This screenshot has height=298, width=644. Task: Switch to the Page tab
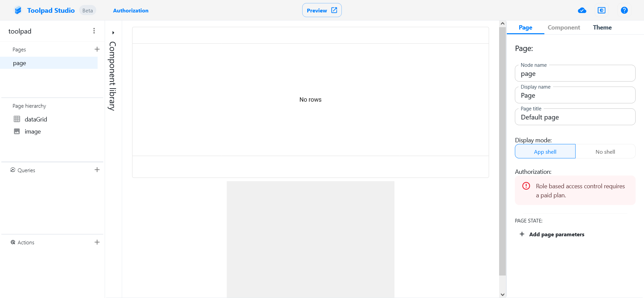[x=525, y=28]
